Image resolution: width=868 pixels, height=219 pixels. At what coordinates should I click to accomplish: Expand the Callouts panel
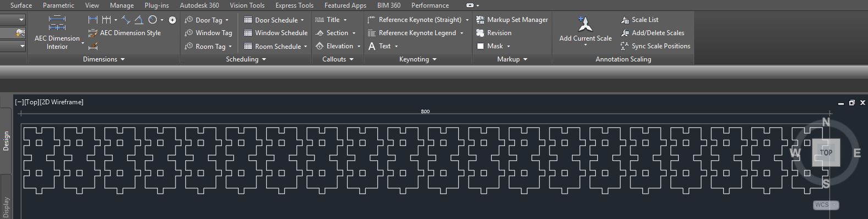click(338, 59)
